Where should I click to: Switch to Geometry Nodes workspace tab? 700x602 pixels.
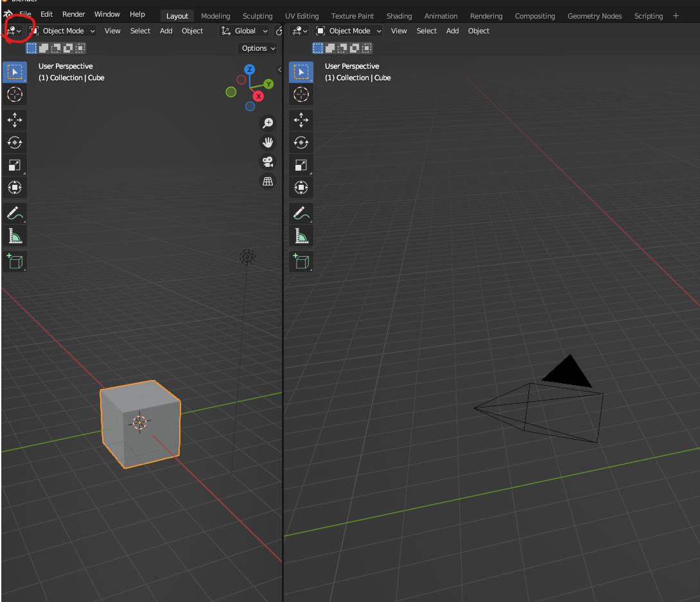(x=595, y=16)
